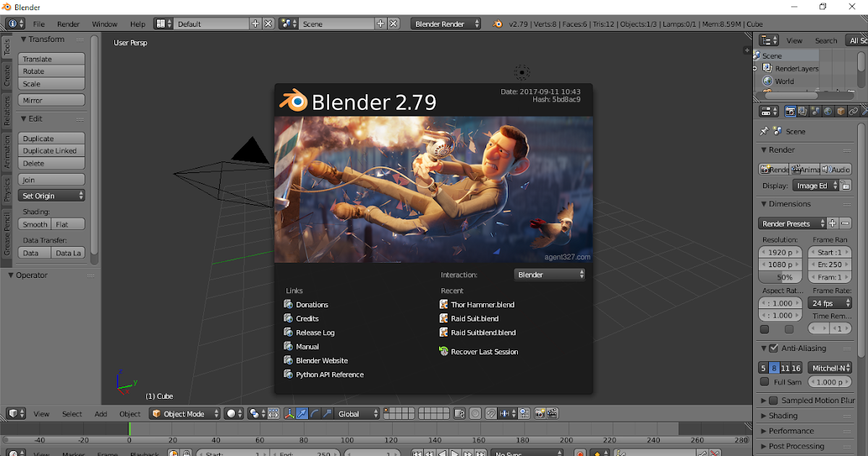Open the viewport shading mode selector
Screen dimensions: 868x456
coord(234,414)
